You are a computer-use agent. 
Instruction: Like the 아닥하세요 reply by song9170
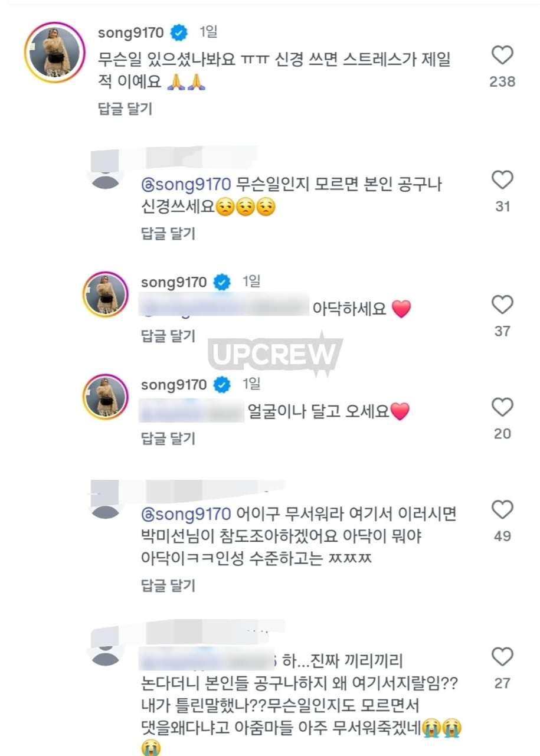click(x=502, y=305)
